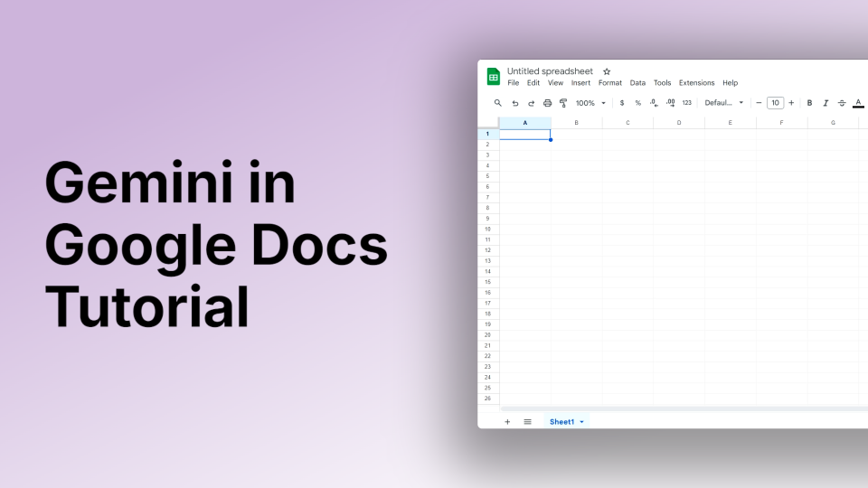Toggle bold formatting

tap(809, 103)
